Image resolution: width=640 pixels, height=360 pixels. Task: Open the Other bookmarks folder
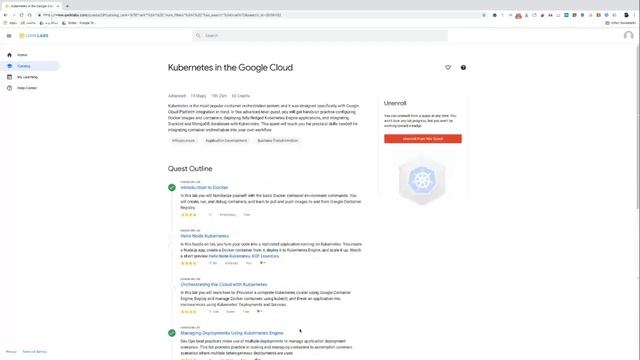[x=620, y=23]
